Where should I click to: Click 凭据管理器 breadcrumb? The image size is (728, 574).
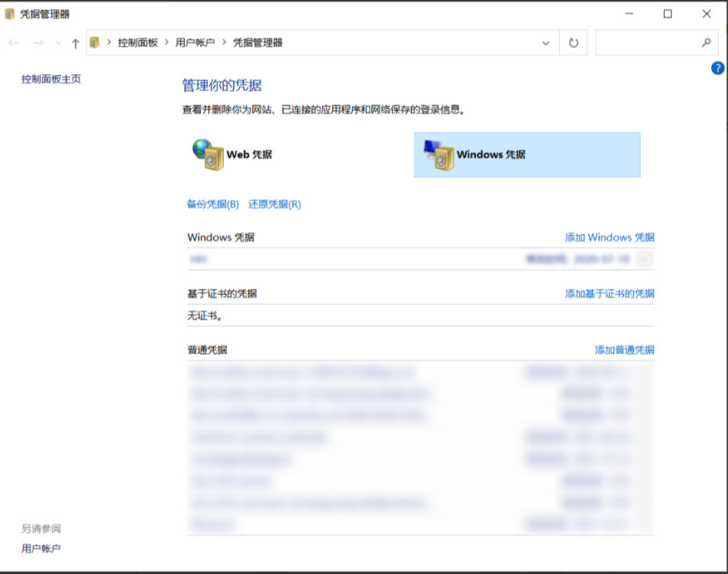[x=257, y=43]
